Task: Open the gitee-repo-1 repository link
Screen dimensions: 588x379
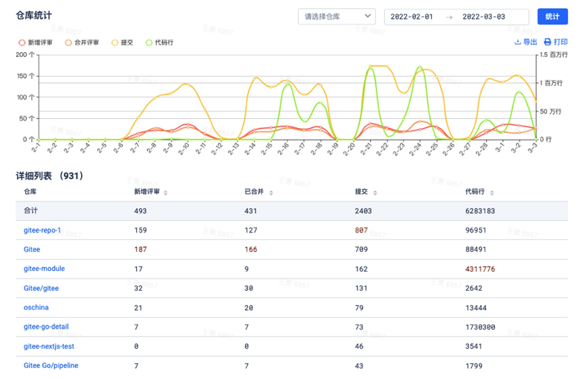Action: [x=42, y=230]
